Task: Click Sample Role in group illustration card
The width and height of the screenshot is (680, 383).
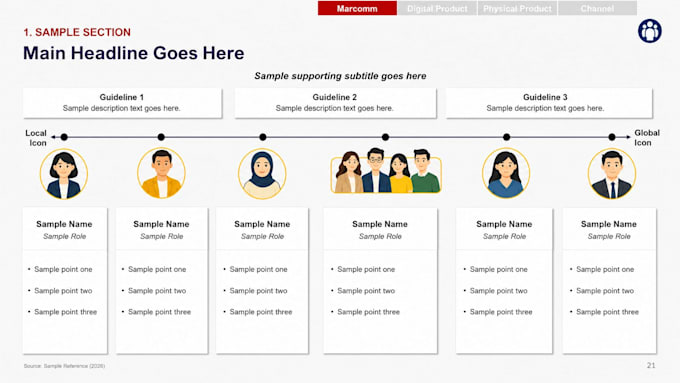Action: (x=380, y=236)
